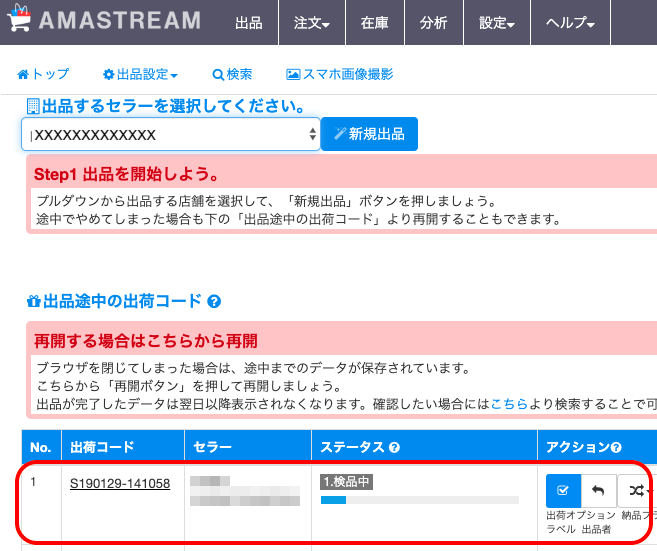The width and height of the screenshot is (657, 551).
Task: Open shipment code S190129-141058
Action: [x=120, y=484]
